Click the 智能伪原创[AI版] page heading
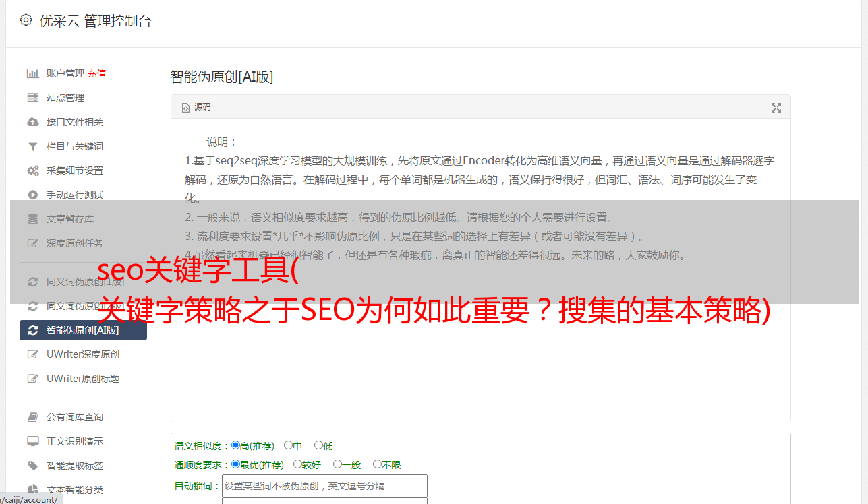 [x=221, y=77]
